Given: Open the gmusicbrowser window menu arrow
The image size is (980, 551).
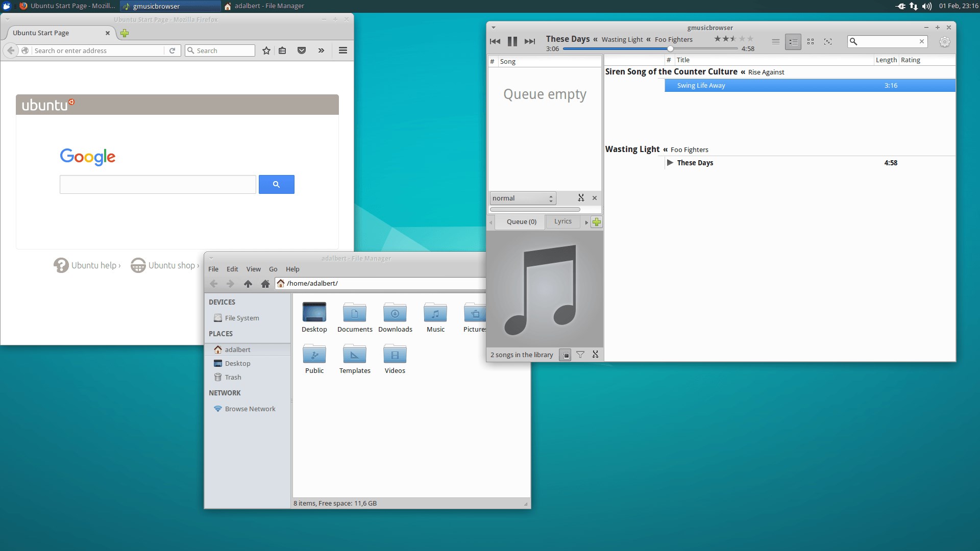Looking at the screenshot, I should 494,28.
